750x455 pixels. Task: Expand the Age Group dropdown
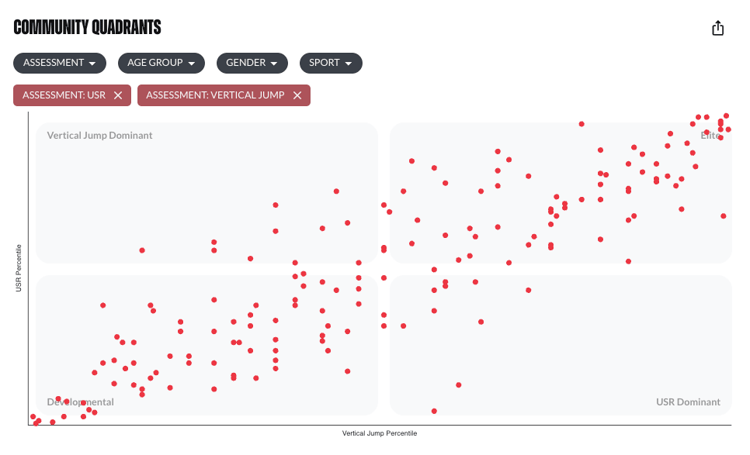pos(161,63)
